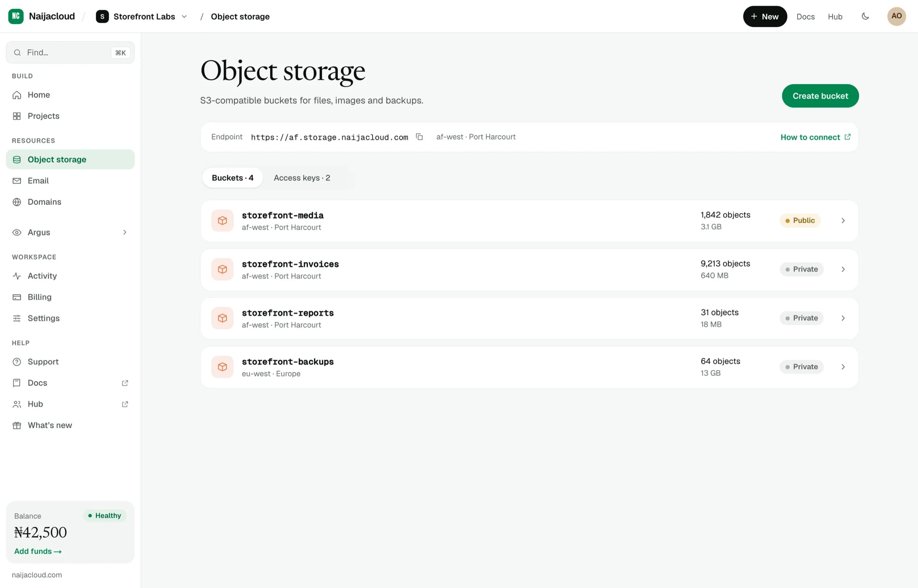Click the storefront-reports bucket cube icon
The width and height of the screenshot is (918, 588).
click(x=222, y=318)
